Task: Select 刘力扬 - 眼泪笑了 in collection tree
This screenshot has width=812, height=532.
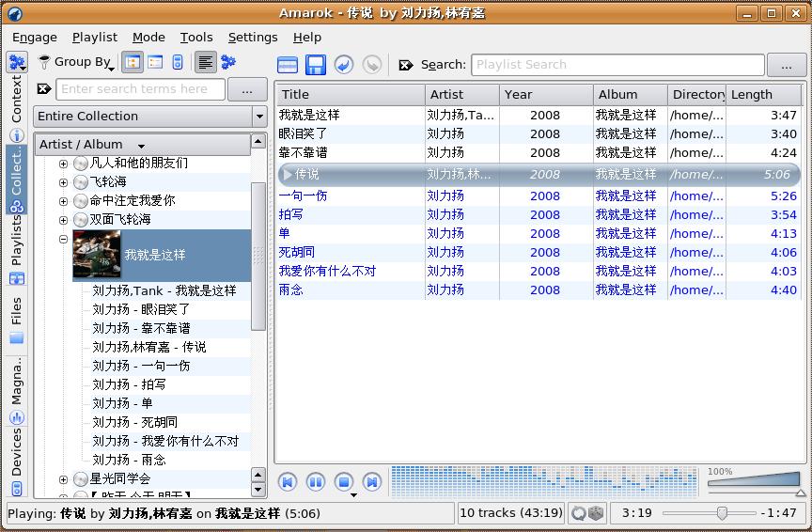Action: (x=141, y=310)
